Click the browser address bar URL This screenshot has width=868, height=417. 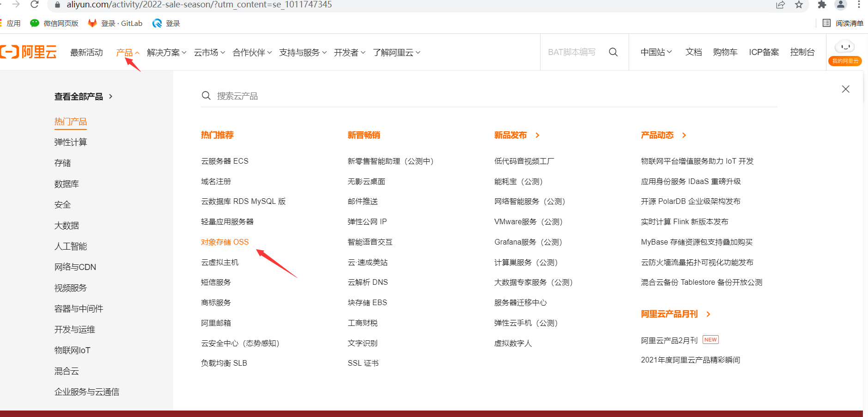(199, 5)
